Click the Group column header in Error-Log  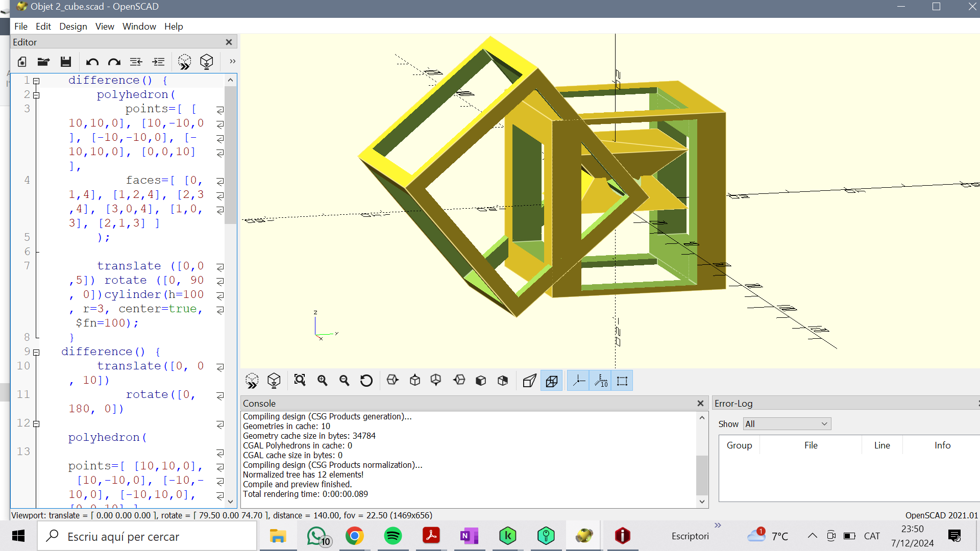click(739, 445)
